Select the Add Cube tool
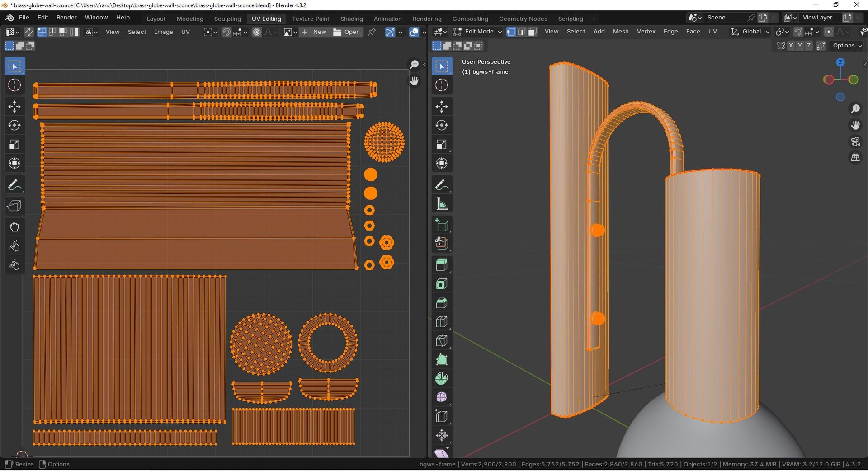This screenshot has height=471, width=868. [x=442, y=225]
